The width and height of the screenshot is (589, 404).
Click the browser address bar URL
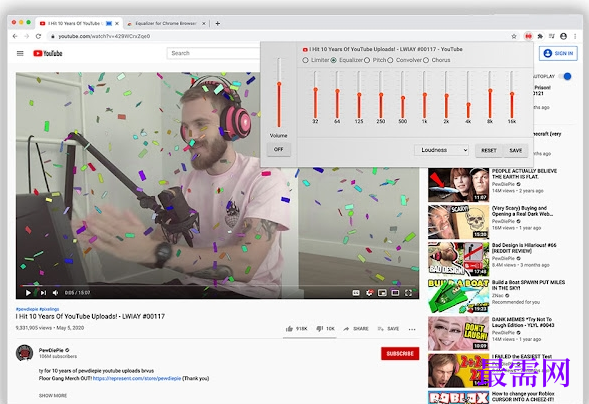104,36
